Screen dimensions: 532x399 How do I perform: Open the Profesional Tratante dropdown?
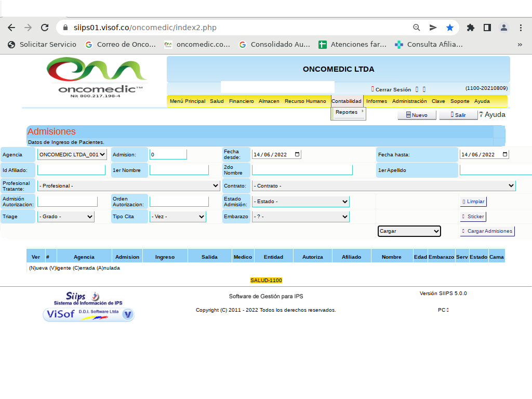click(129, 185)
